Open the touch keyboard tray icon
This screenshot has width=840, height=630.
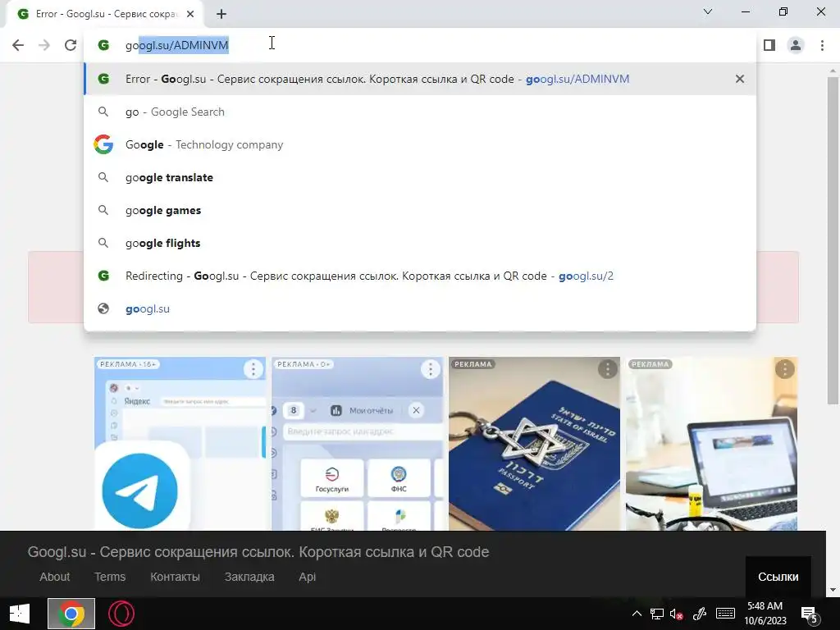tap(725, 614)
